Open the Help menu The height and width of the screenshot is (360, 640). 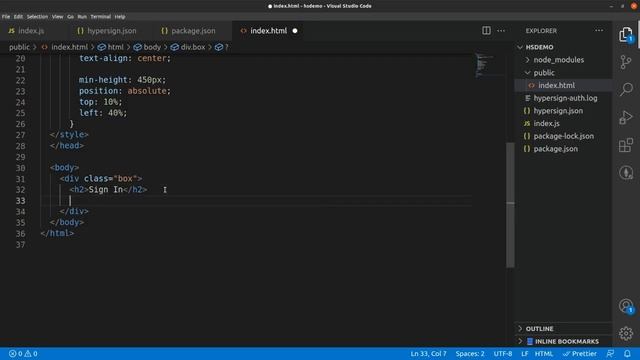pyautogui.click(x=120, y=17)
